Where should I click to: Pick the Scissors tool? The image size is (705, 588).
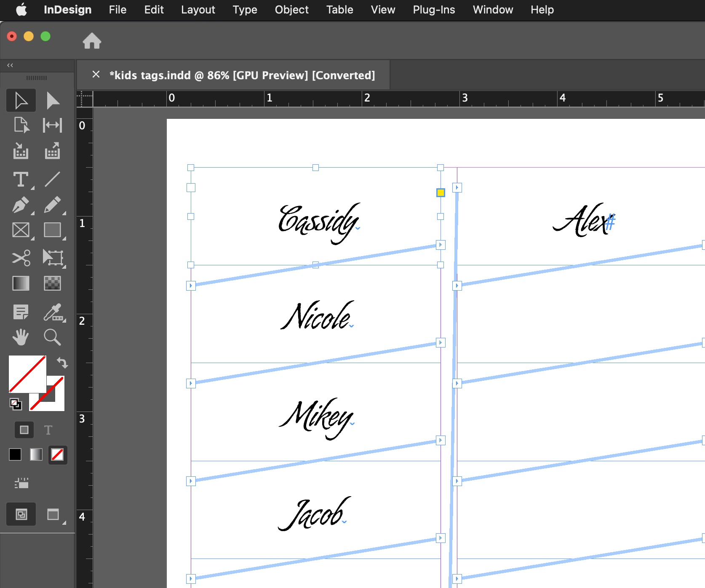(21, 258)
